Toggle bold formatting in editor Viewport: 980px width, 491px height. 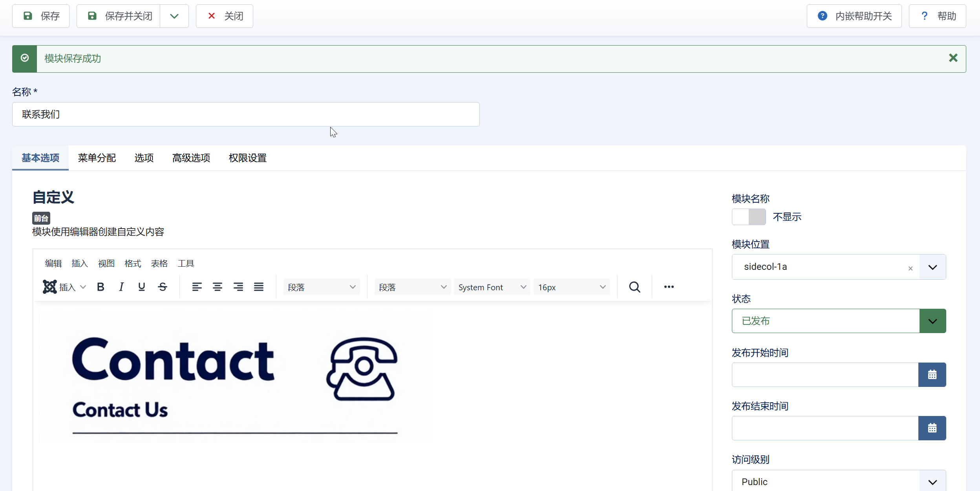(101, 287)
